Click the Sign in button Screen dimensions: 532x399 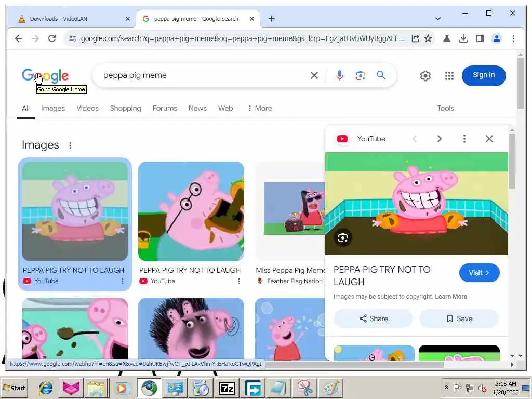(x=484, y=76)
